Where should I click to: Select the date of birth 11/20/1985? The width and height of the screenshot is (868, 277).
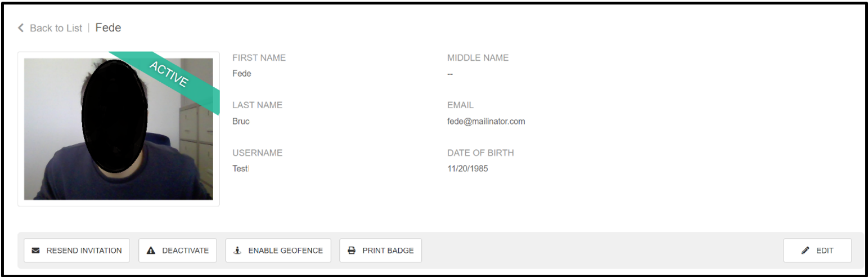pyautogui.click(x=467, y=168)
